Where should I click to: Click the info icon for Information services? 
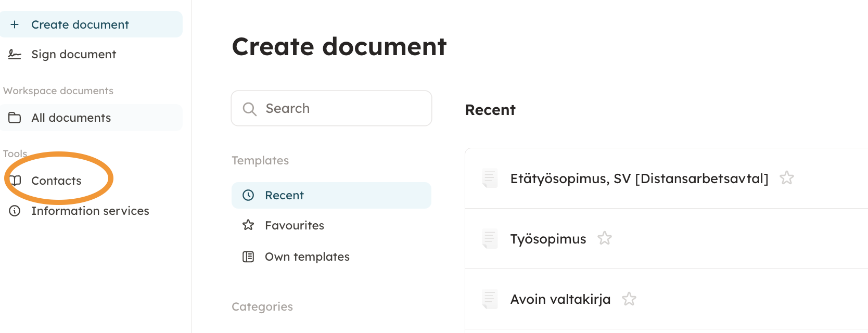click(x=15, y=211)
